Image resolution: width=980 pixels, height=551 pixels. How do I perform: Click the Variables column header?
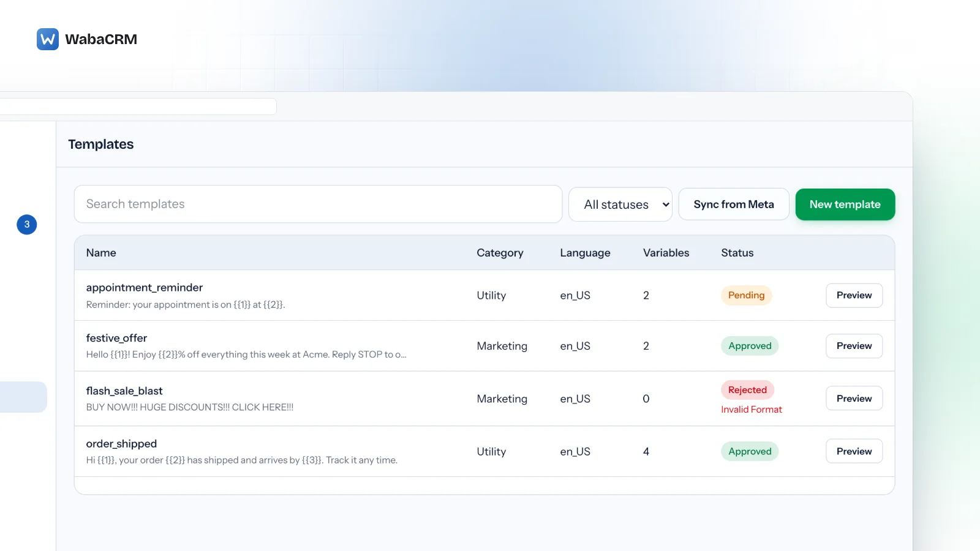pyautogui.click(x=666, y=253)
